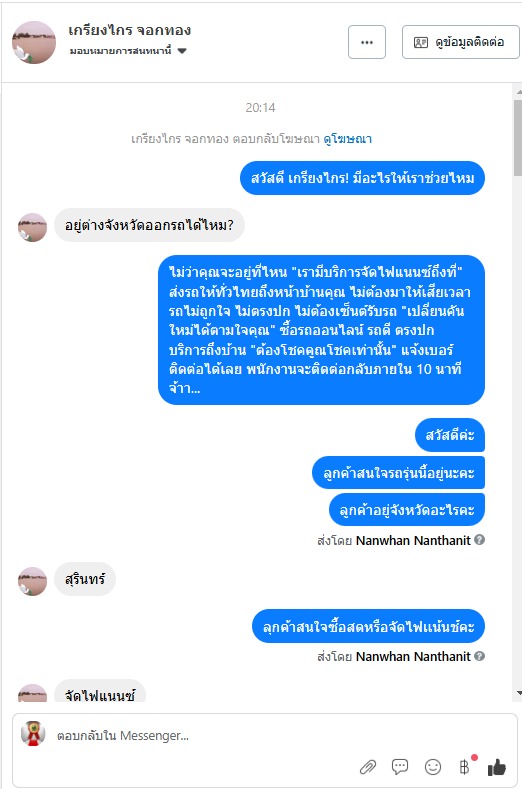
Task: Click the ดูข้อมูลติดต่อ button
Action: tap(461, 42)
